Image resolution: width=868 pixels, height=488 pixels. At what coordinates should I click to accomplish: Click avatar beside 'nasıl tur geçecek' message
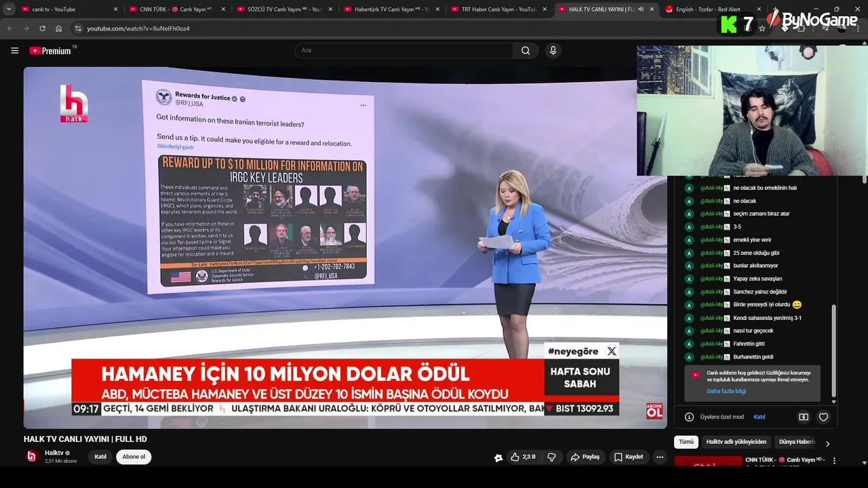tap(689, 331)
